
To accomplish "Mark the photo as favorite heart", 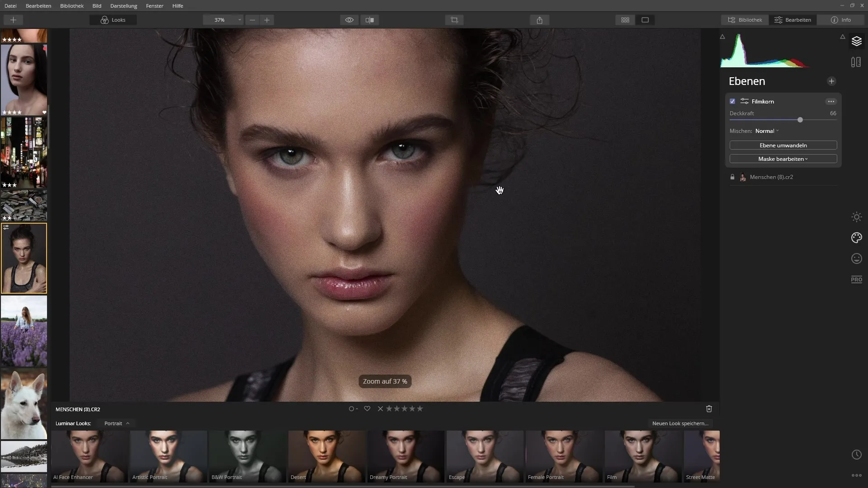I will tap(367, 409).
